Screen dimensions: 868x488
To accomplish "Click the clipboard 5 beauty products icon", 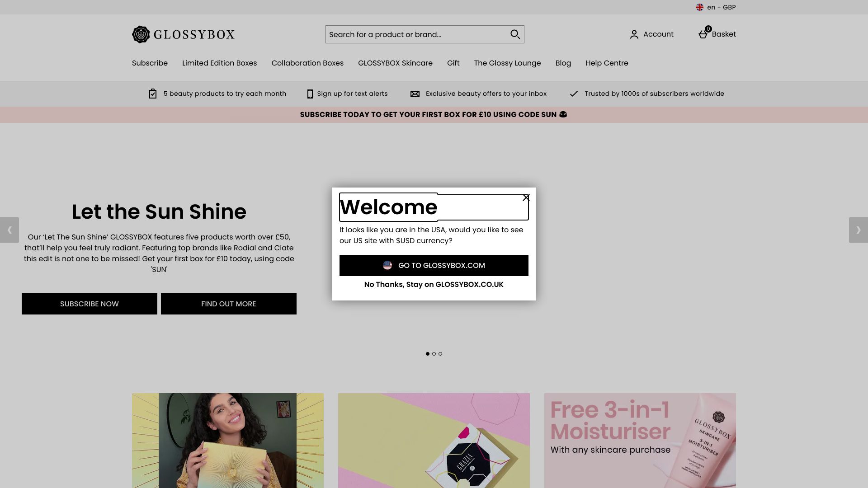I will (153, 94).
